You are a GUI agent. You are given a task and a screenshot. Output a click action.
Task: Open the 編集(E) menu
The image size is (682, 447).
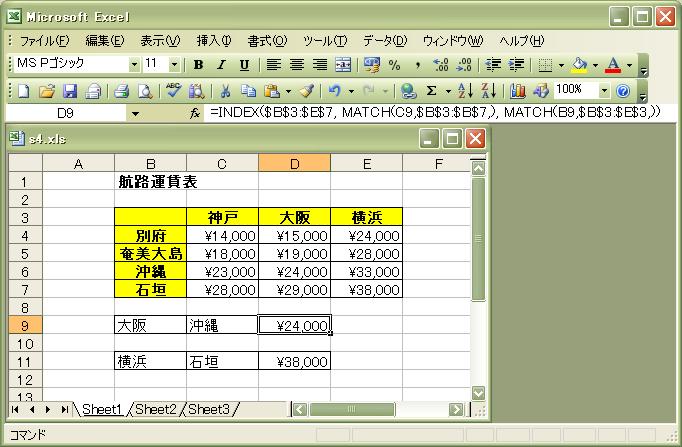point(105,41)
